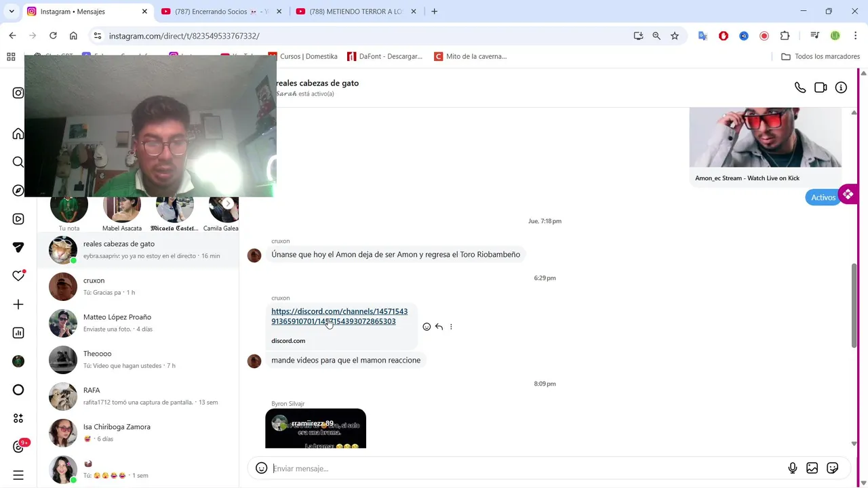
Task: Open Google Translate extension
Action: [x=703, y=36]
